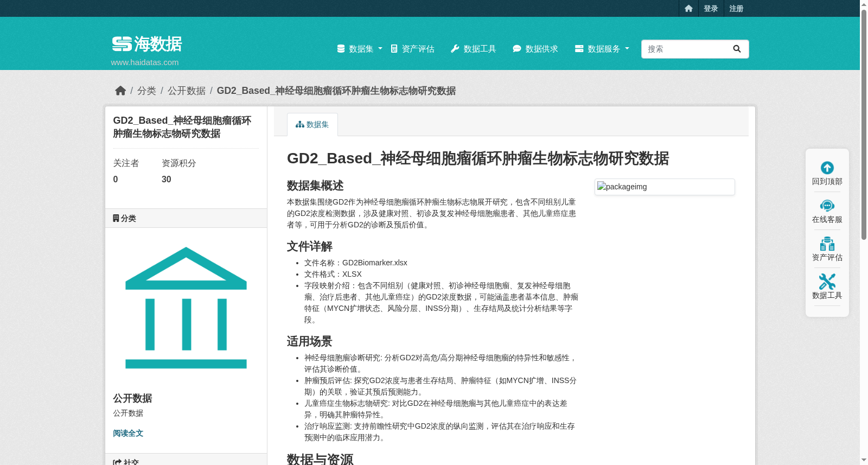
Task: Click the 关注者 count label
Action: point(126,163)
